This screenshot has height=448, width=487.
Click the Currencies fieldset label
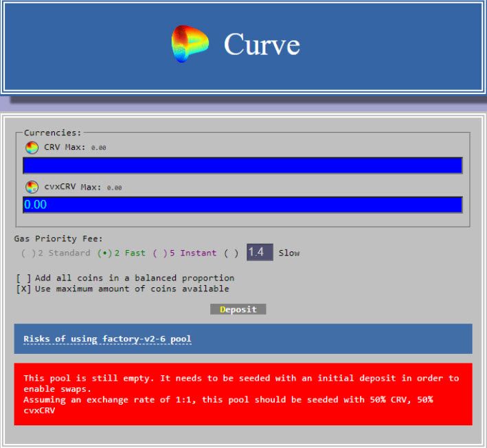pyautogui.click(x=52, y=133)
